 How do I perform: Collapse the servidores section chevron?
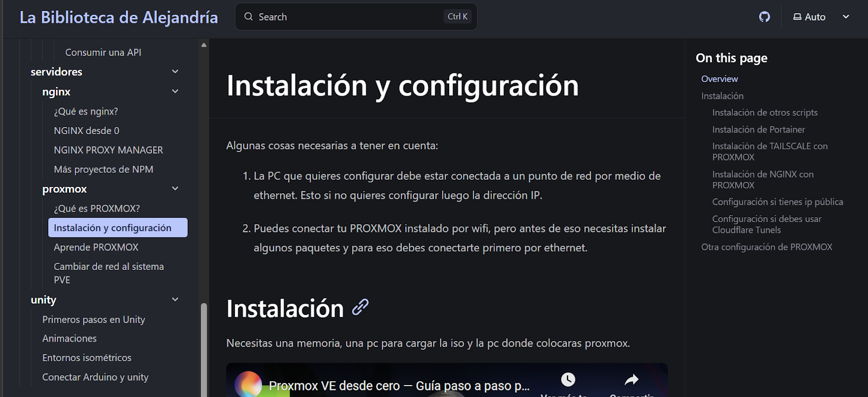point(175,72)
